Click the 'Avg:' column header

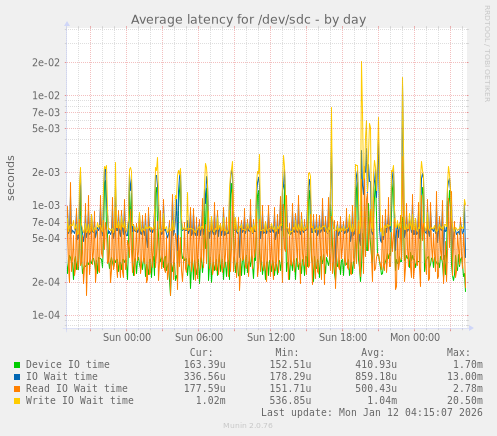373,352
